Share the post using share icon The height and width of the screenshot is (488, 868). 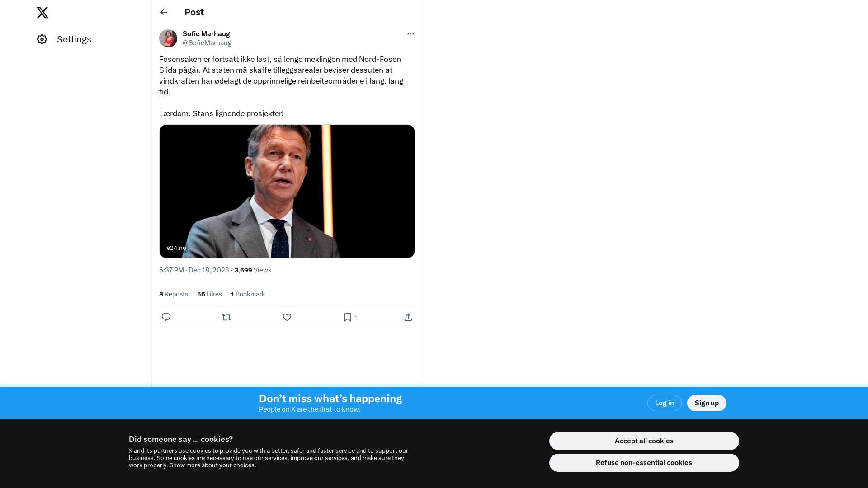click(408, 317)
